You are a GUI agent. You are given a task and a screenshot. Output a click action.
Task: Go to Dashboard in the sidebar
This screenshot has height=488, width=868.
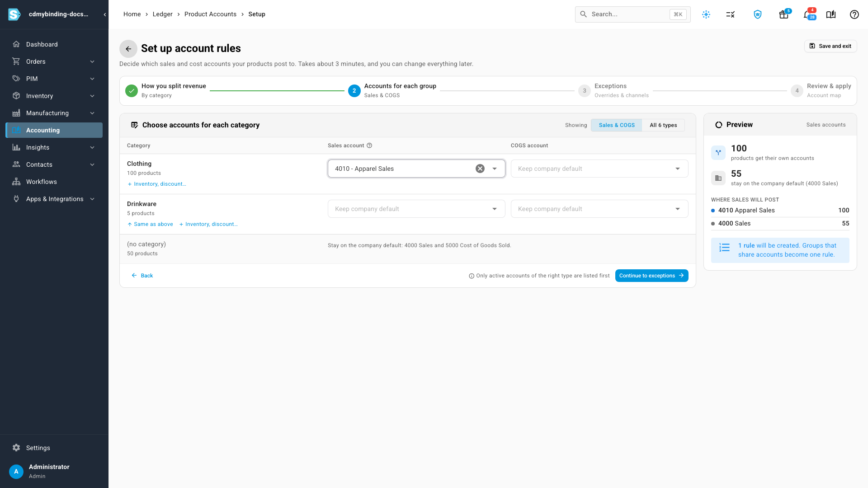[54, 44]
